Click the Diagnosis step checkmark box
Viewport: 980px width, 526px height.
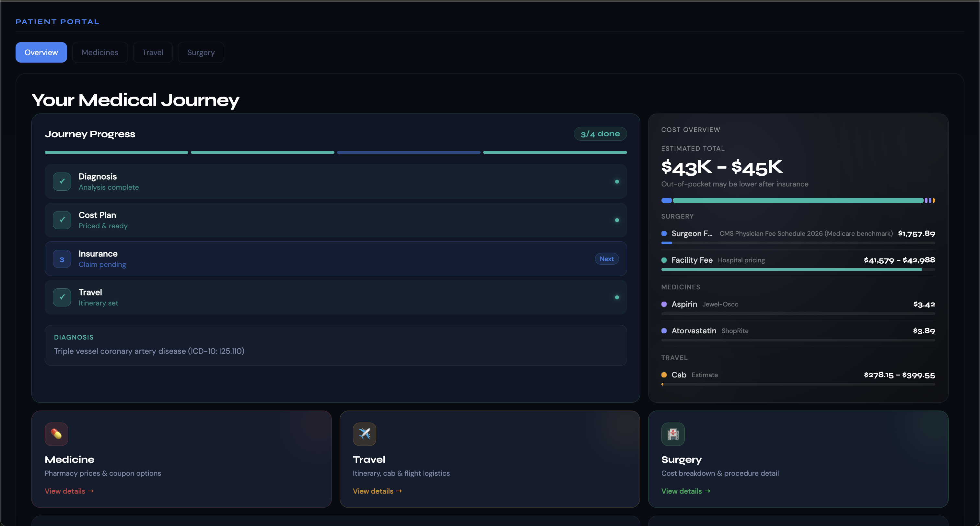click(62, 182)
